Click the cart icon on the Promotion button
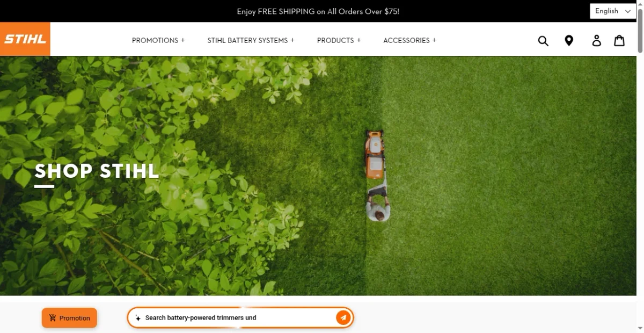This screenshot has height=333, width=644. [x=53, y=318]
